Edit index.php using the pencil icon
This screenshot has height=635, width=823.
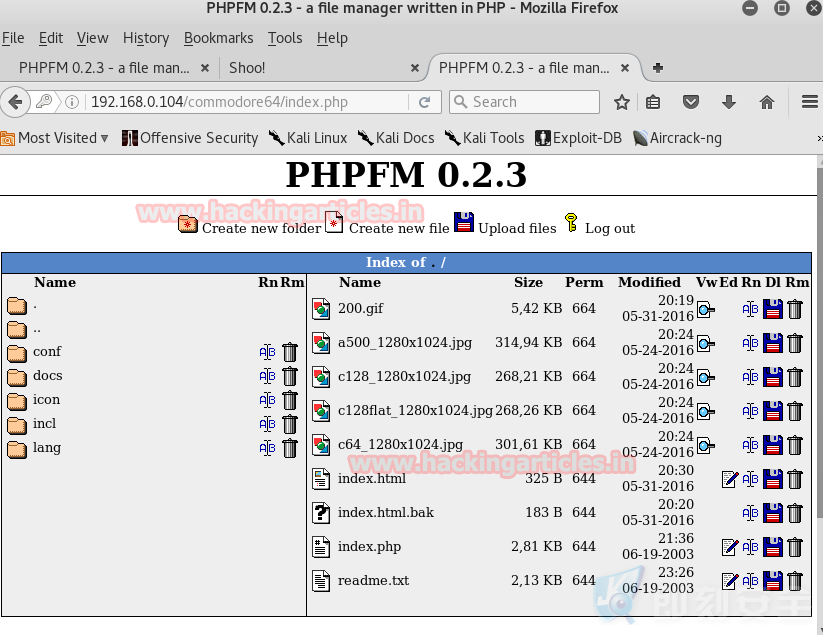(730, 547)
